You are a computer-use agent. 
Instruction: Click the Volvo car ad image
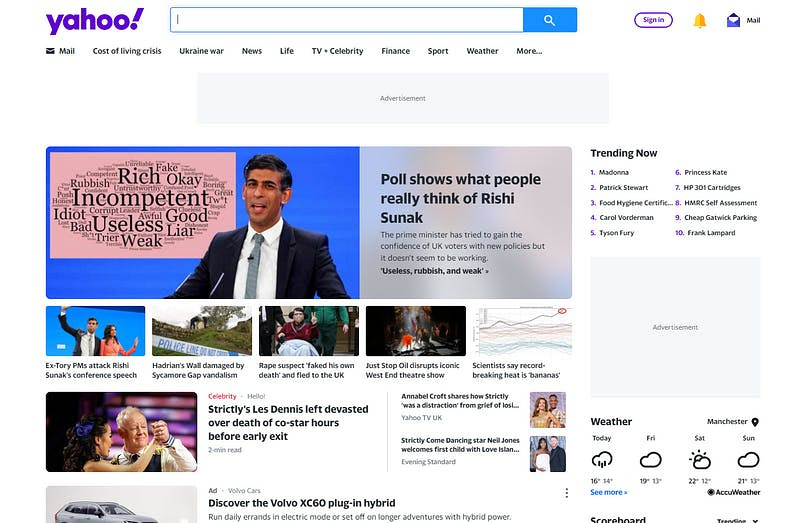pyautogui.click(x=121, y=505)
